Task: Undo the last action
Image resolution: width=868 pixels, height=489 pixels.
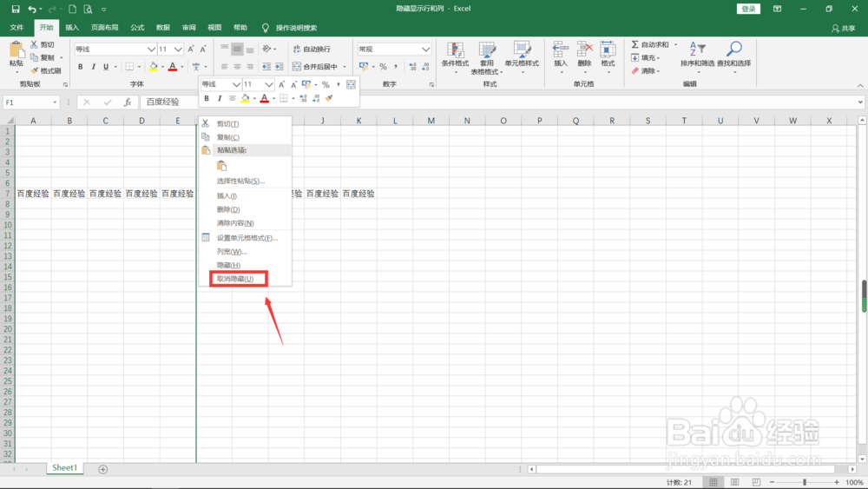Action: [x=32, y=9]
